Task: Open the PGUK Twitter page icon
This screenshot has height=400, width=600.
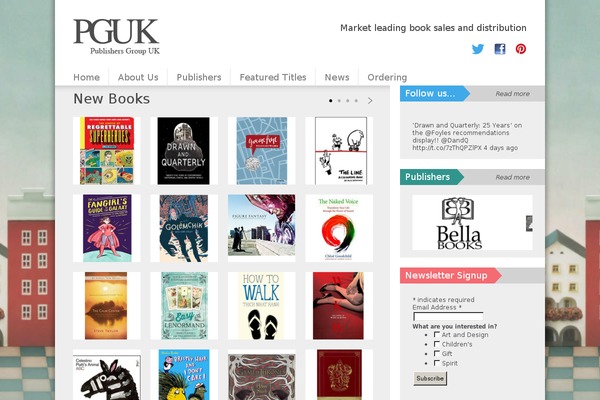Action: click(x=478, y=49)
